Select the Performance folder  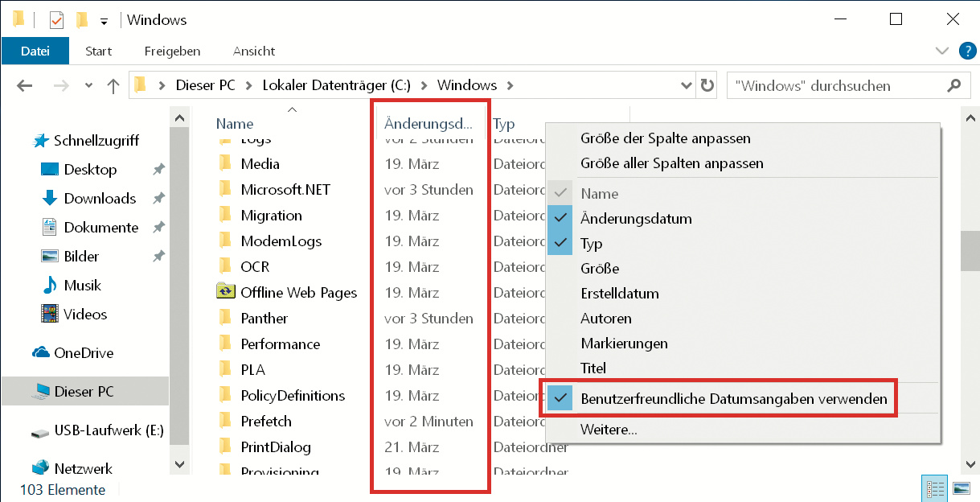pyautogui.click(x=280, y=344)
